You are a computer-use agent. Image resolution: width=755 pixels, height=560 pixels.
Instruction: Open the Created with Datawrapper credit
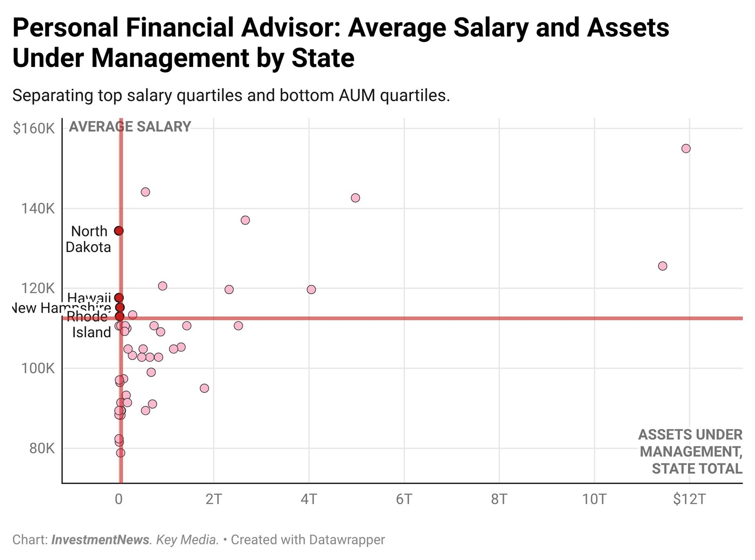tap(308, 540)
